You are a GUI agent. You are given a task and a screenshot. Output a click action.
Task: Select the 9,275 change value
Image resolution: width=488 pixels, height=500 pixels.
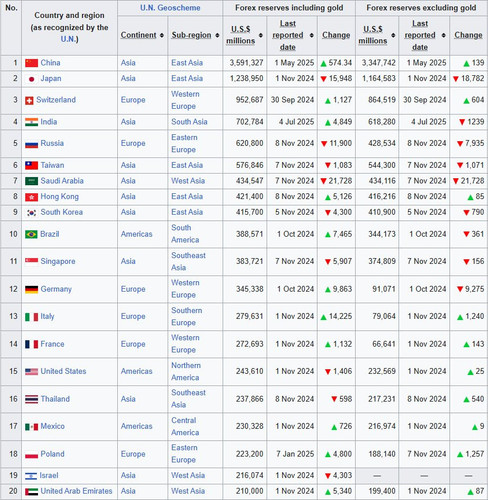point(474,289)
